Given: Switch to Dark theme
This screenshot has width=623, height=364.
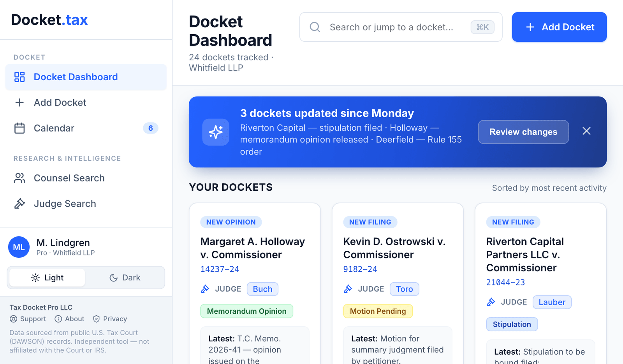Looking at the screenshot, I should tap(125, 278).
